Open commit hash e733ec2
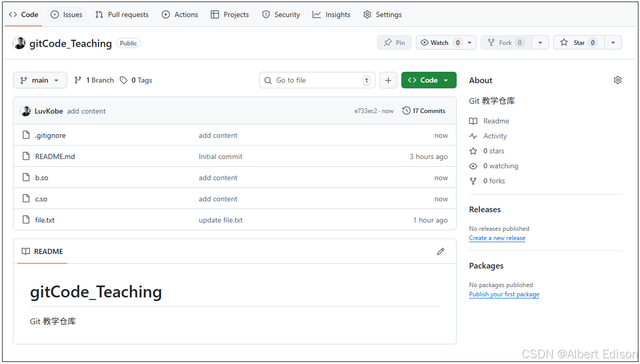Image resolution: width=640 pixels, height=364 pixels. [x=366, y=111]
